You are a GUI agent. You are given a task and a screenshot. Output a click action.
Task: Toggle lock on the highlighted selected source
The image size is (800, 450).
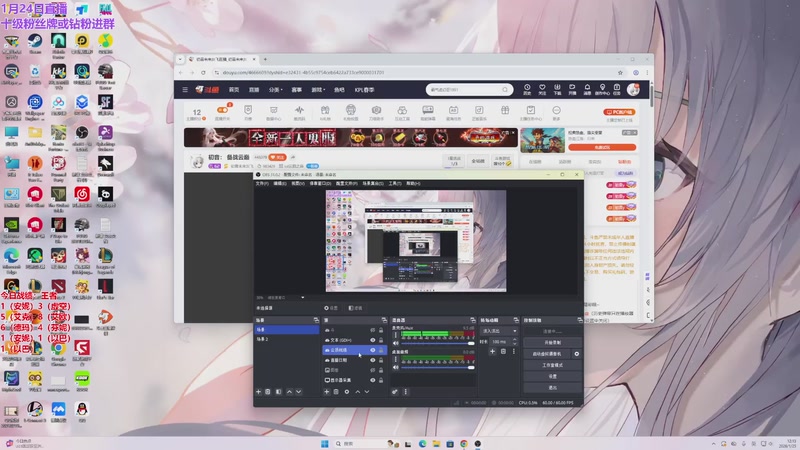tap(381, 350)
